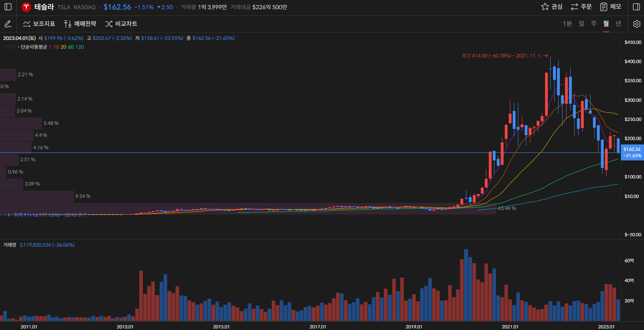The image size is (644, 330).
Task: Click the 거래량 volume panel label
Action: coord(10,245)
